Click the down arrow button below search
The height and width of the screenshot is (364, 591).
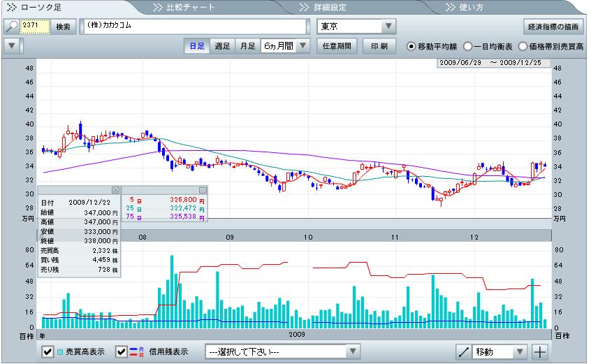click(x=12, y=46)
